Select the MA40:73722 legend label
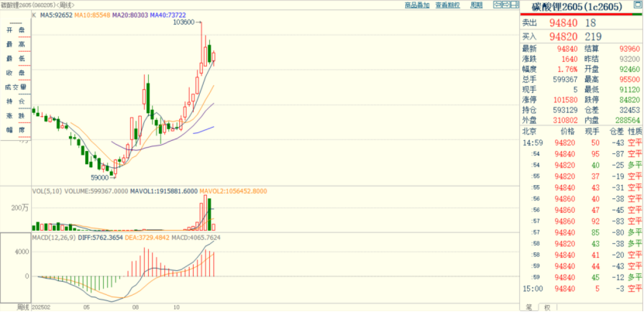 pos(168,15)
